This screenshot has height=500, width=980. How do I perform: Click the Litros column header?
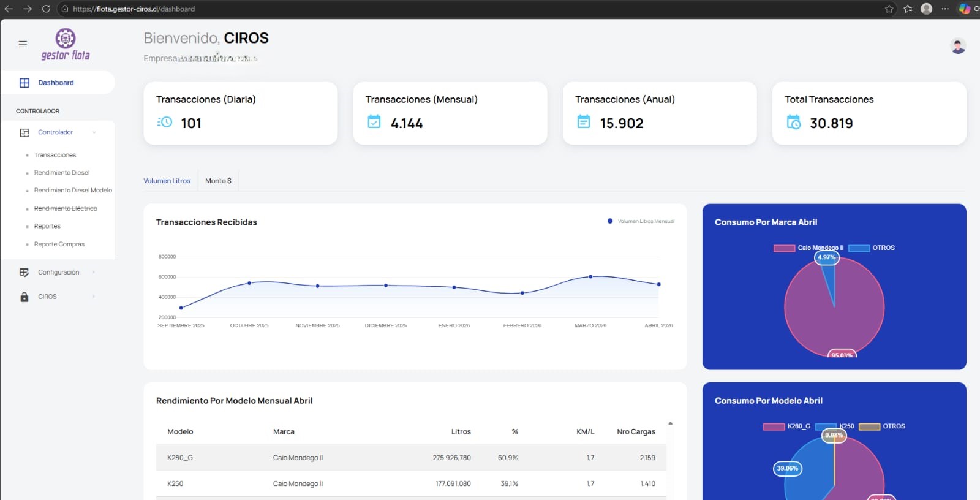tap(461, 432)
